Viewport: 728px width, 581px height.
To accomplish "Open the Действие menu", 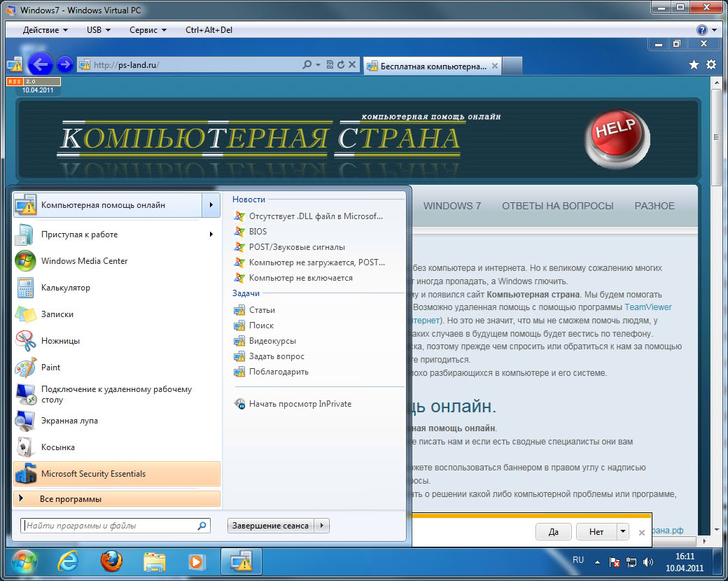I will click(45, 30).
